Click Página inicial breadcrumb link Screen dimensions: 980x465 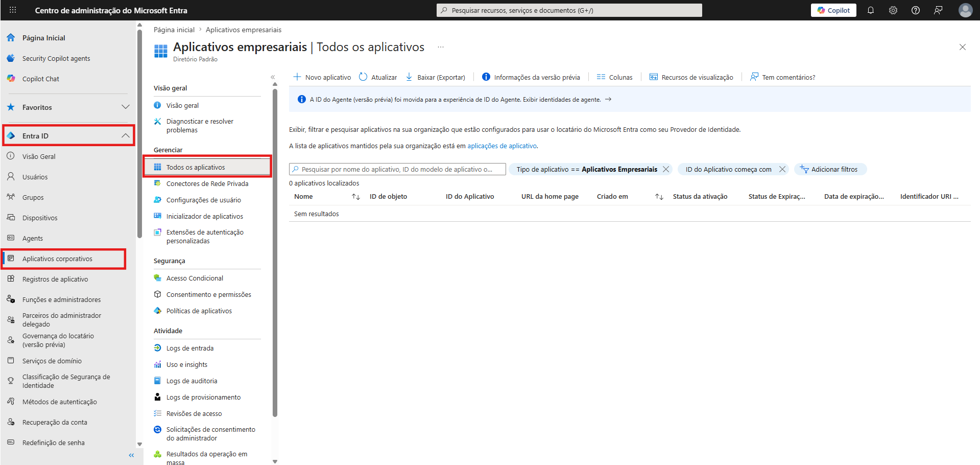(174, 30)
